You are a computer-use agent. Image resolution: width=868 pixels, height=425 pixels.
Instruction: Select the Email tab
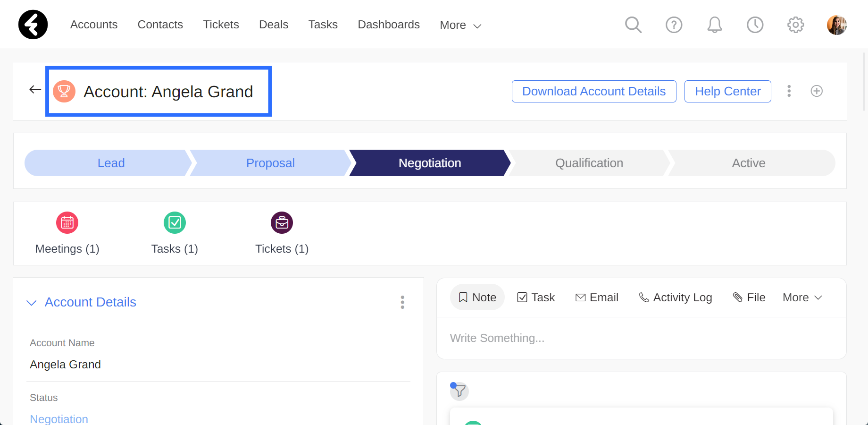(597, 297)
